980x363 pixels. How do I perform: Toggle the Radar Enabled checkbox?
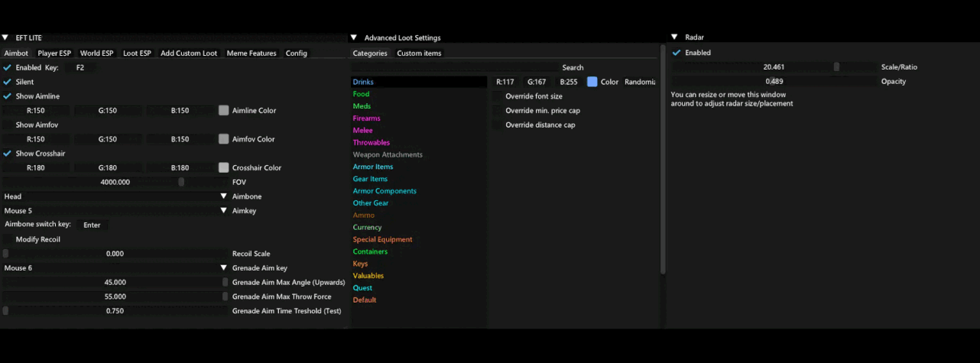pos(677,53)
